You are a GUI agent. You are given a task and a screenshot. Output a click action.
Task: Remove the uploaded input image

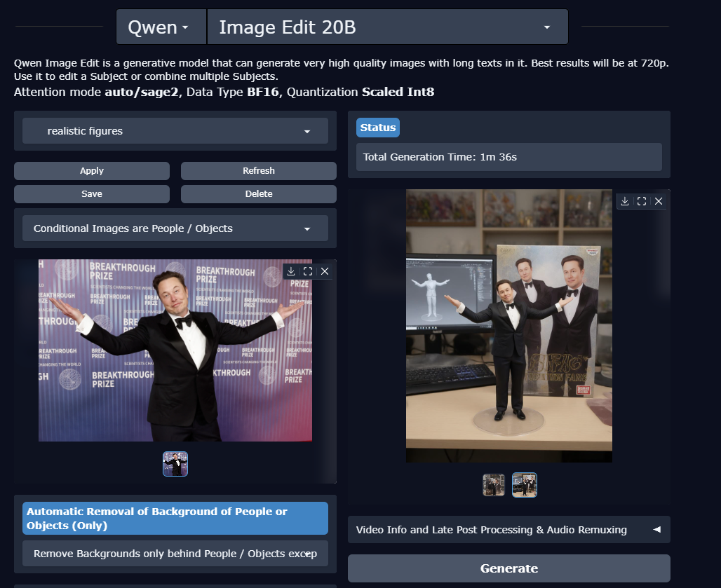click(325, 271)
